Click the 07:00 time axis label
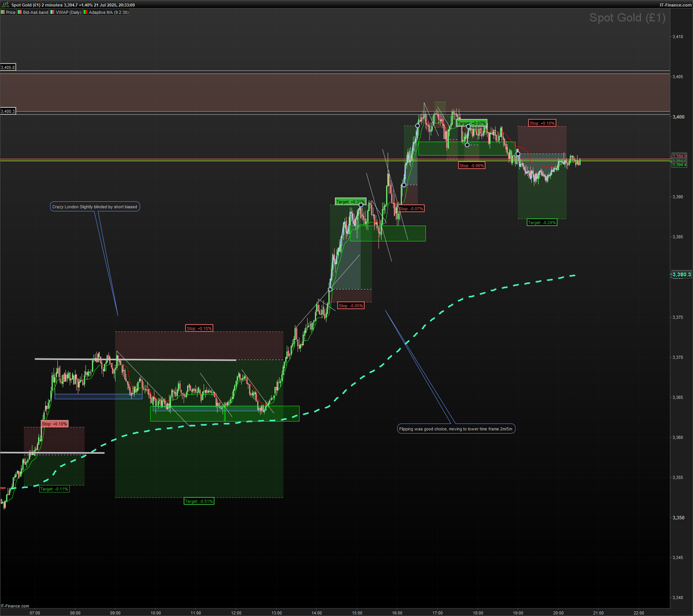Viewport: 693px width, 616px height. 35,613
